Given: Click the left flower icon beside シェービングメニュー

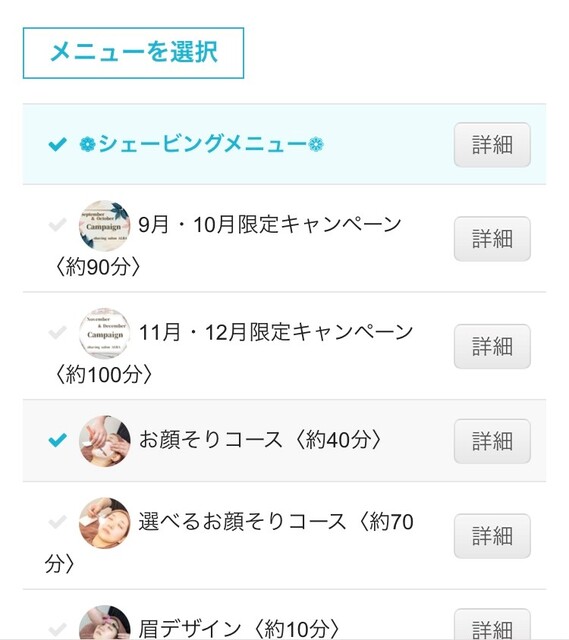Looking at the screenshot, I should coord(87,144).
